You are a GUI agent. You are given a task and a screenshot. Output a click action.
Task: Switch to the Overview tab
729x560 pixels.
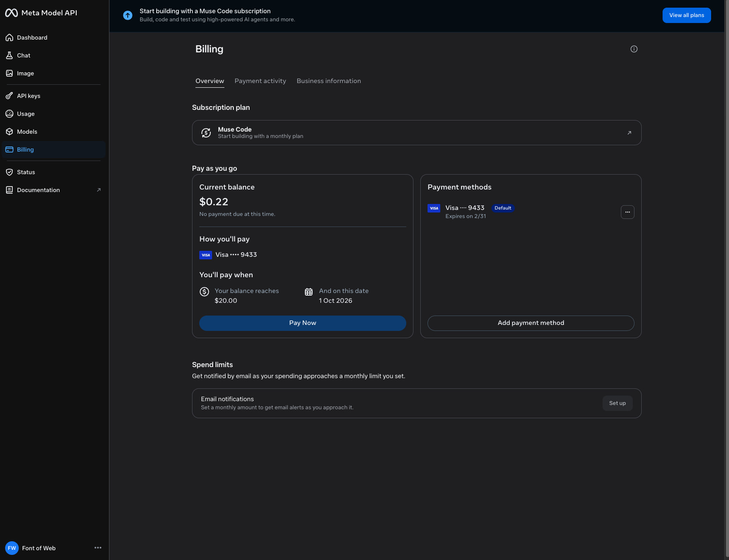click(x=210, y=81)
